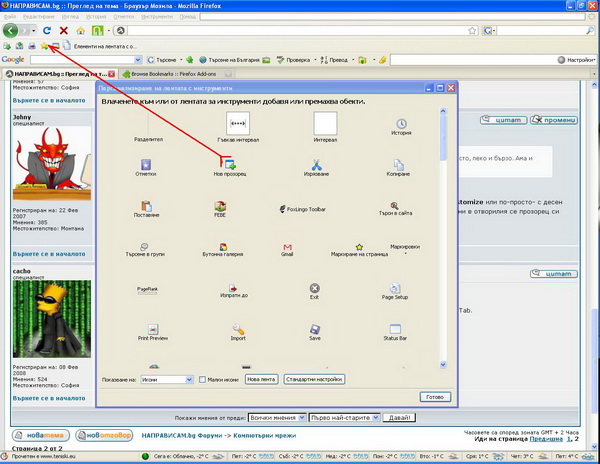The width and height of the screenshot is (600, 464).
Task: Click the Компютърни мрежи breadcrumb link
Action: (264, 435)
